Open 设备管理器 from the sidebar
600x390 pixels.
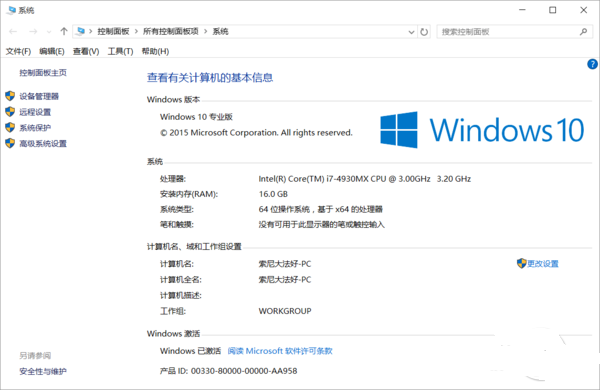[x=39, y=96]
